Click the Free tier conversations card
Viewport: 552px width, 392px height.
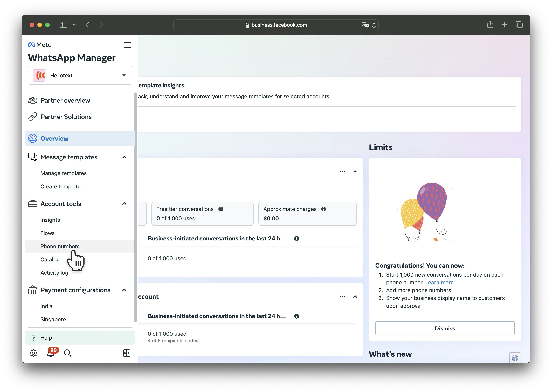(x=202, y=214)
